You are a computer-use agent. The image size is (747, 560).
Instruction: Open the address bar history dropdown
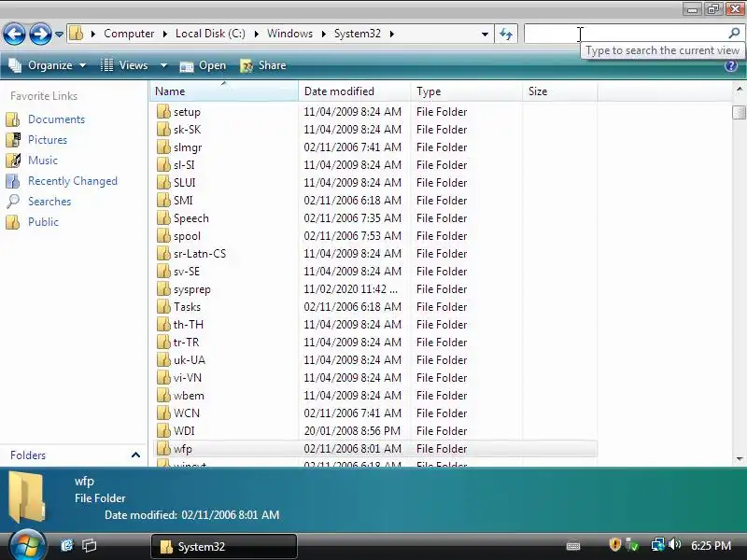click(x=485, y=35)
